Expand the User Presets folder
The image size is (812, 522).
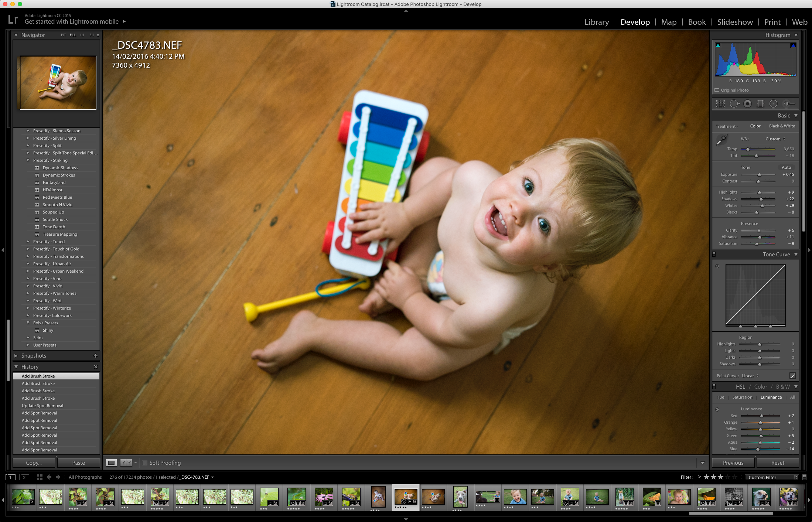point(27,344)
